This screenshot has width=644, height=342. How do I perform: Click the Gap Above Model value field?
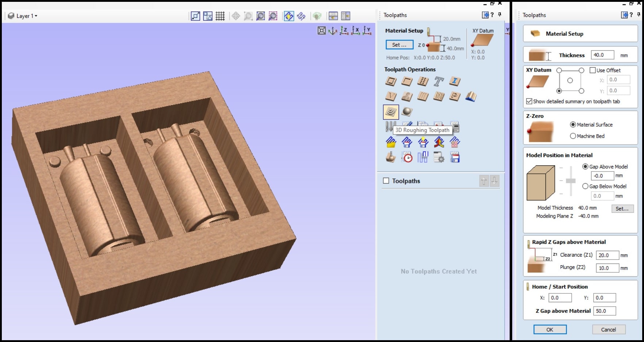point(602,176)
